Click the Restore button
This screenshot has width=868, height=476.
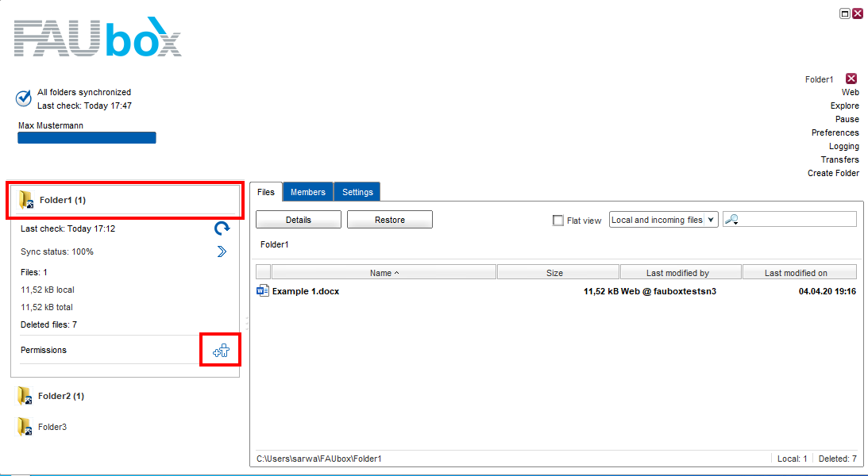pos(390,220)
